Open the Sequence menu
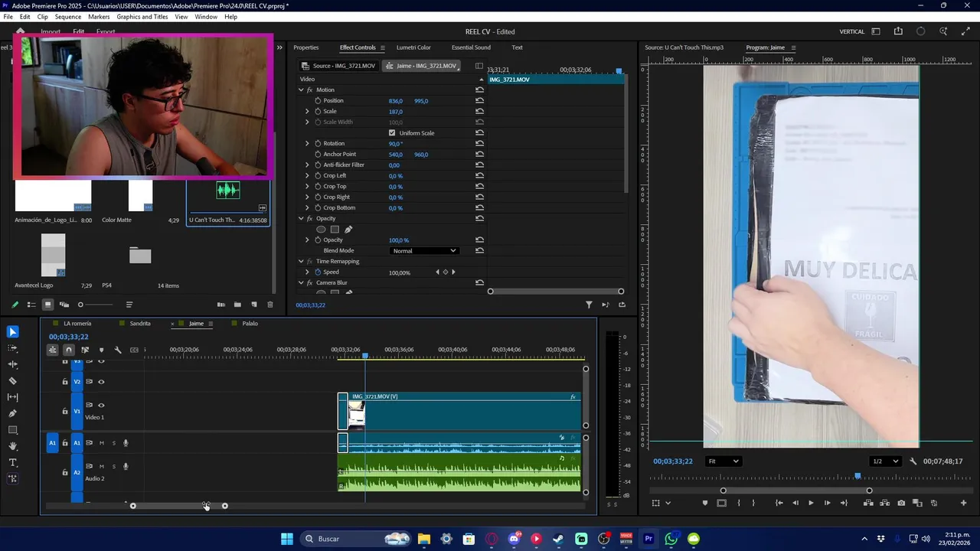Screen dimensions: 980x551 (x=68, y=17)
